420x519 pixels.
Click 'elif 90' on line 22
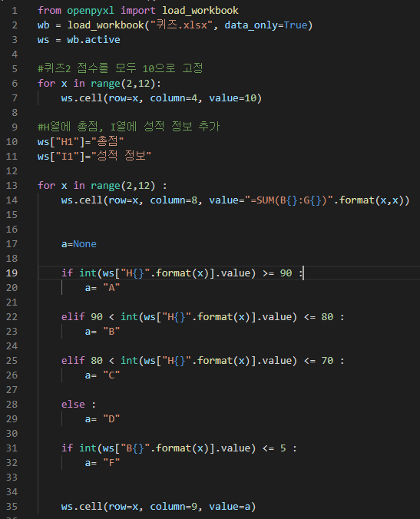coord(82,317)
